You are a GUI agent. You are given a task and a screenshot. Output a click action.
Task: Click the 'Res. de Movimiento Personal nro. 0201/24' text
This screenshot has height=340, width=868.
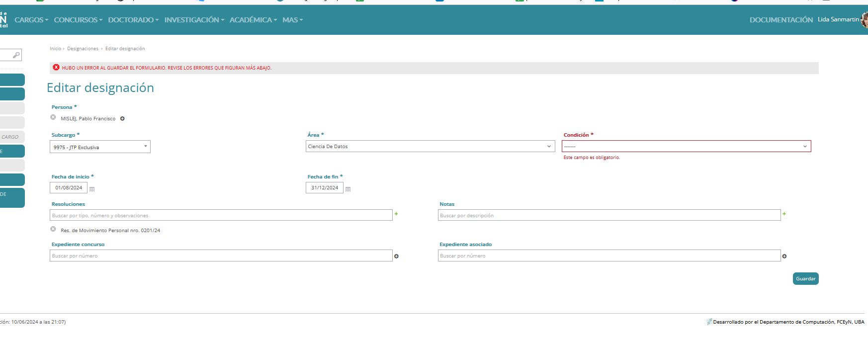point(110,231)
